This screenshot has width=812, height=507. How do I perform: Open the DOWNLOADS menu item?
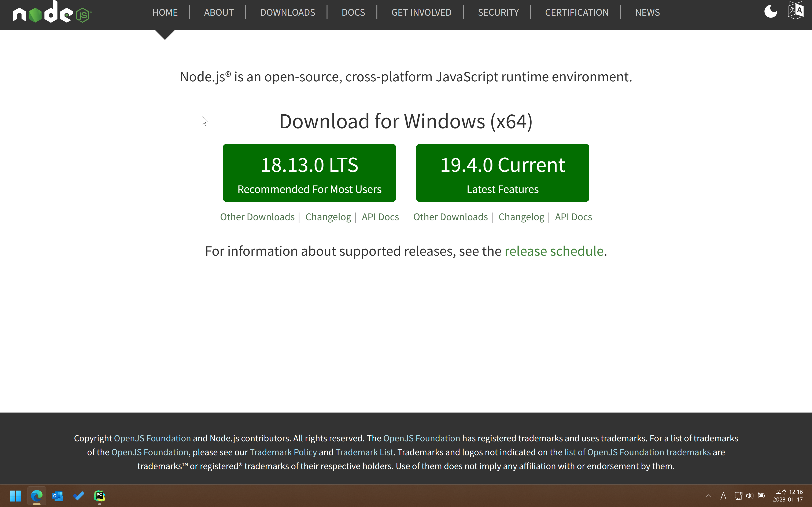(287, 12)
